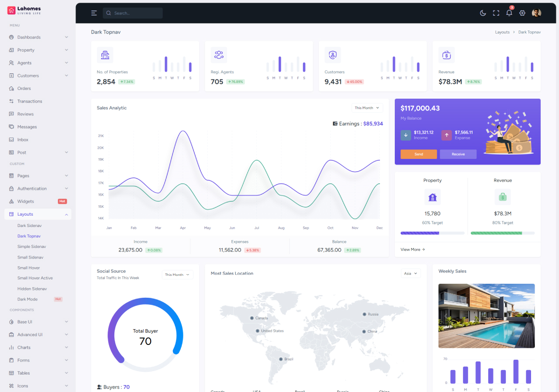The width and height of the screenshot is (559, 392).
Task: Select Dark Sidenav layout
Action: click(x=30, y=226)
